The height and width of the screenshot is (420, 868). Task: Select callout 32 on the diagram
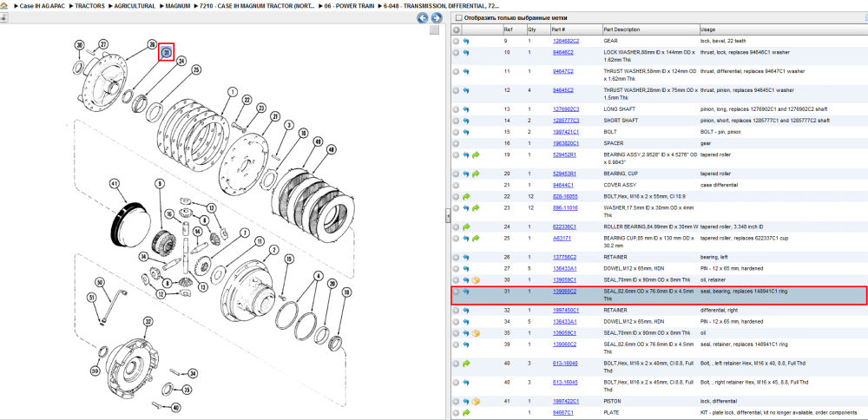tap(148, 321)
